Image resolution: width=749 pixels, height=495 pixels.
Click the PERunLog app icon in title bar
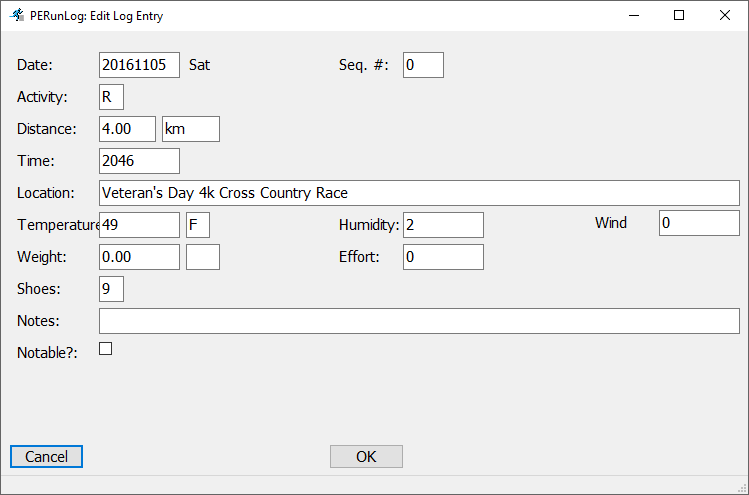tap(17, 16)
